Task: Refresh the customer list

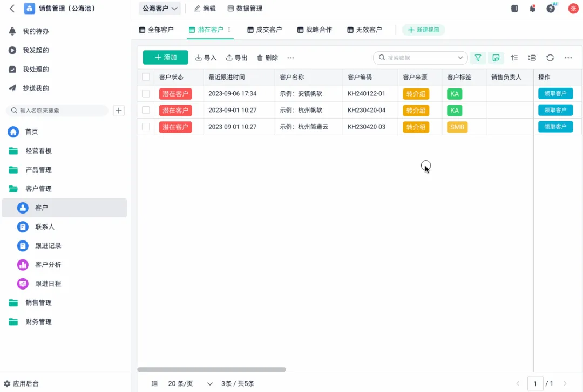Action: [x=550, y=58]
